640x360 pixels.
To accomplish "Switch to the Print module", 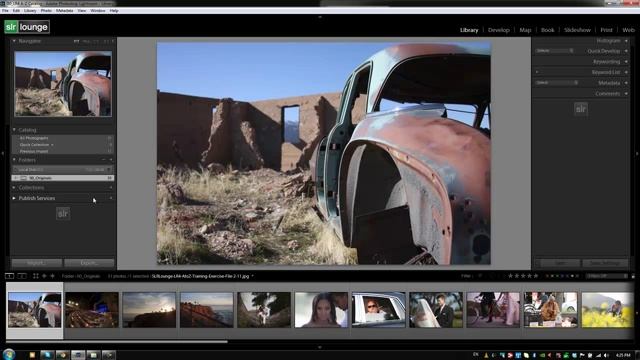I will pos(606,30).
